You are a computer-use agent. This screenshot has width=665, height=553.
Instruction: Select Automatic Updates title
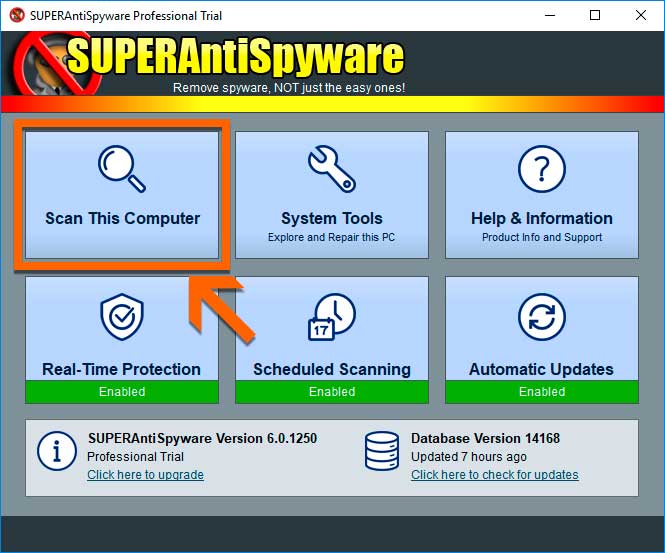[x=541, y=369]
